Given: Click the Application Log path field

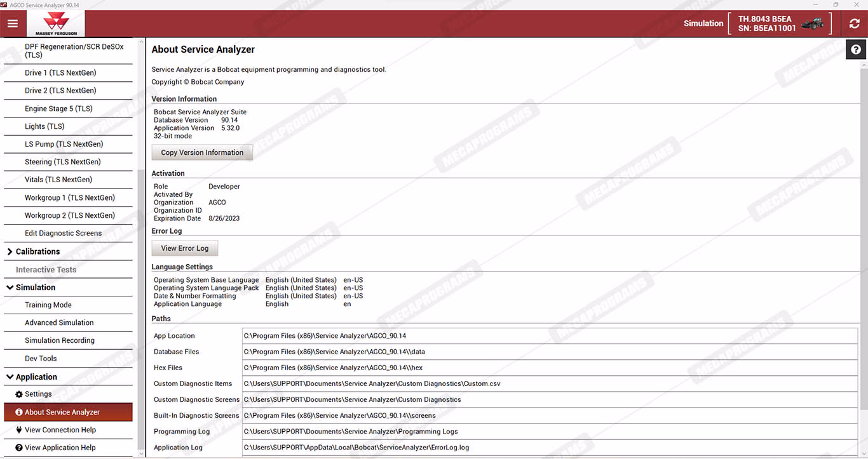Looking at the screenshot, I should click(550, 448).
